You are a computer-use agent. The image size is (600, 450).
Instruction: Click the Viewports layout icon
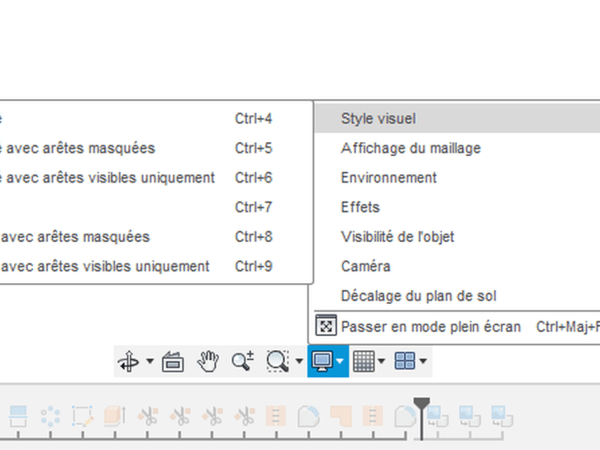click(405, 361)
